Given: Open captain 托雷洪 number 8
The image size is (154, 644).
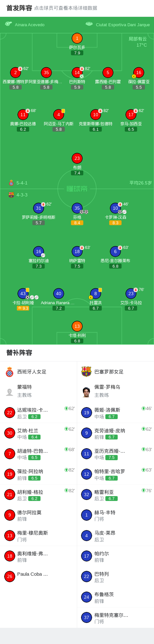Looking at the screenshot, I should click(96, 294).
